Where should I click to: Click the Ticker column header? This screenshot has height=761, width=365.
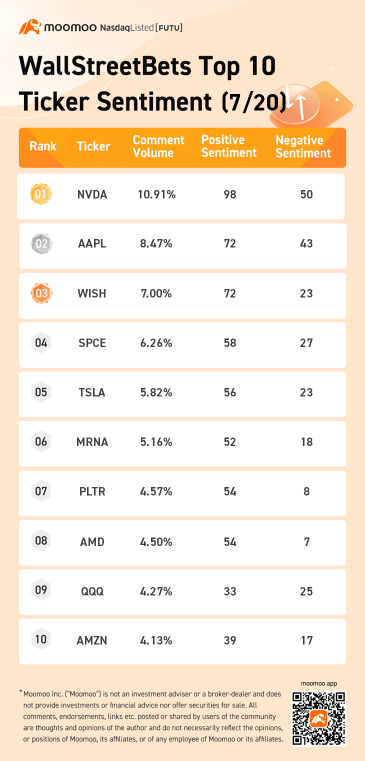[x=94, y=147]
